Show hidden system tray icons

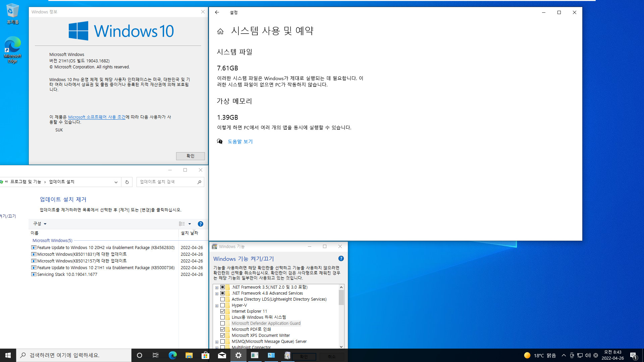point(564,355)
